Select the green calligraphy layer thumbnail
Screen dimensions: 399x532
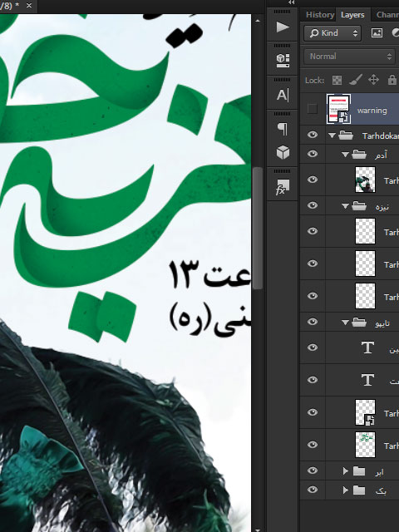(x=365, y=445)
